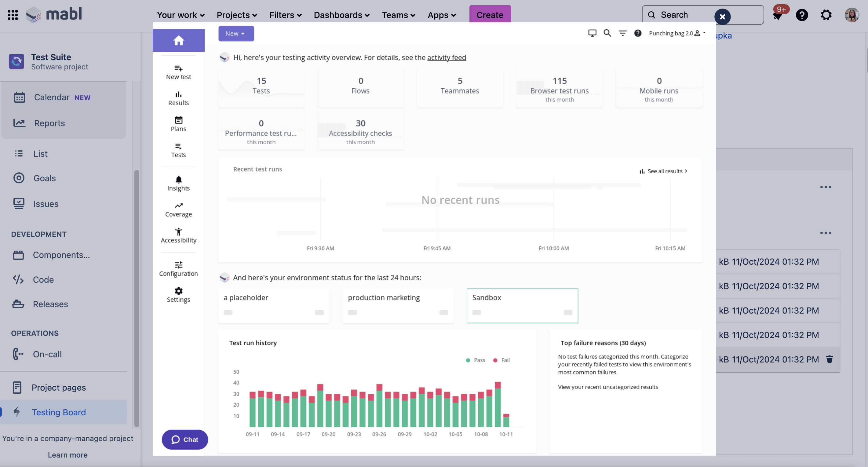The height and width of the screenshot is (467, 868).
Task: Expand the Your work dropdown
Action: pyautogui.click(x=181, y=15)
